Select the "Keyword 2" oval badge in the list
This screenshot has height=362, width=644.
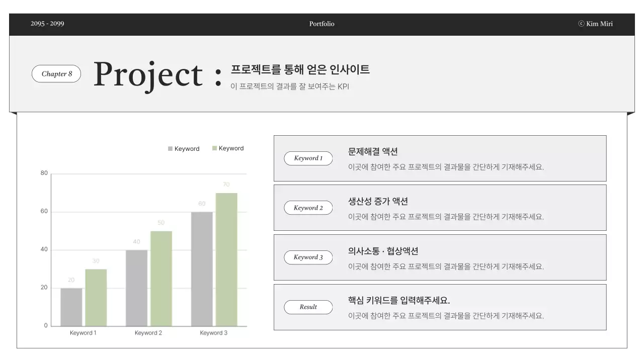(x=308, y=208)
